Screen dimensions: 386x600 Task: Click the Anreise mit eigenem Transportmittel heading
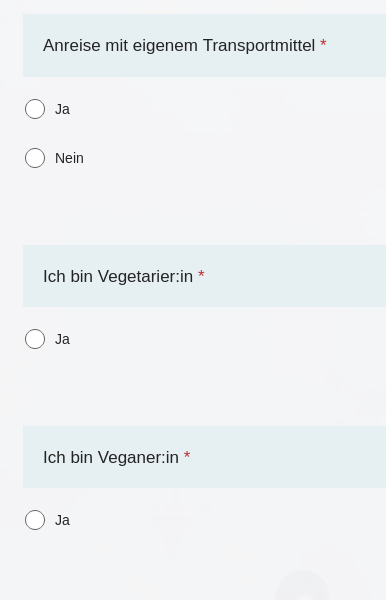(179, 46)
